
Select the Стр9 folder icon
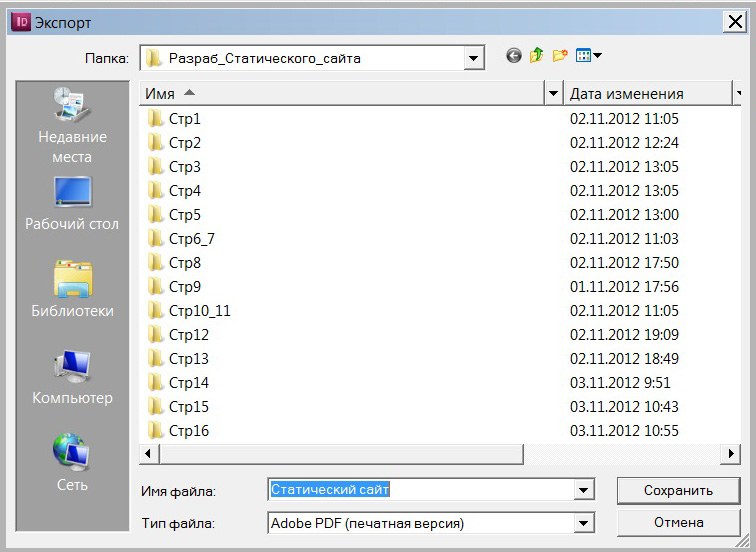coord(155,287)
